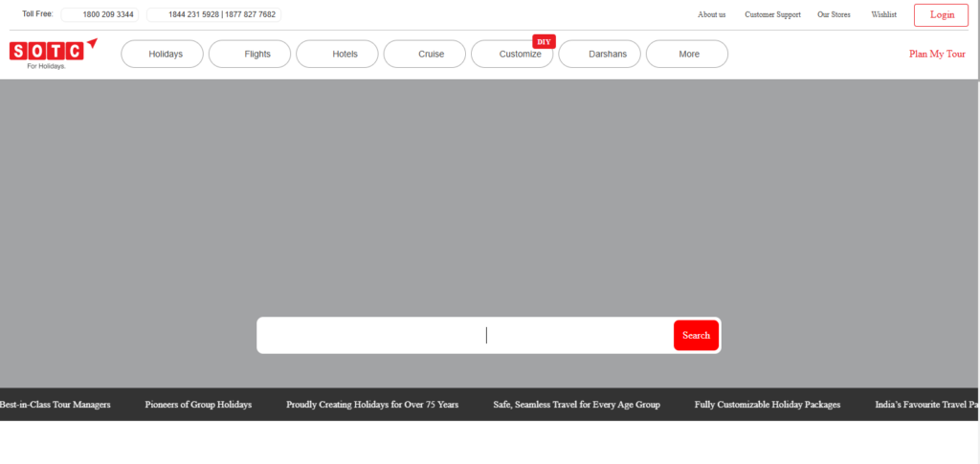Click the phone number 1844 231 5928
This screenshot has height=464, width=980.
coord(194,15)
